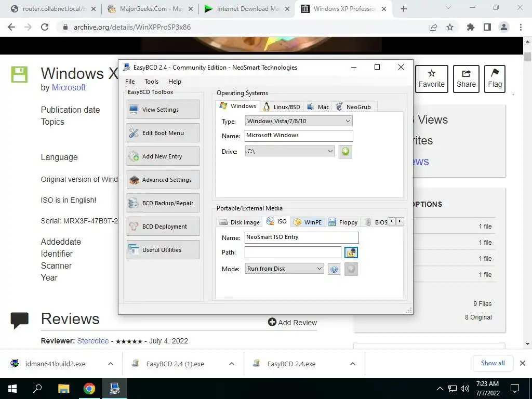Switch to Internet Download Manager browser tab

pos(247,9)
